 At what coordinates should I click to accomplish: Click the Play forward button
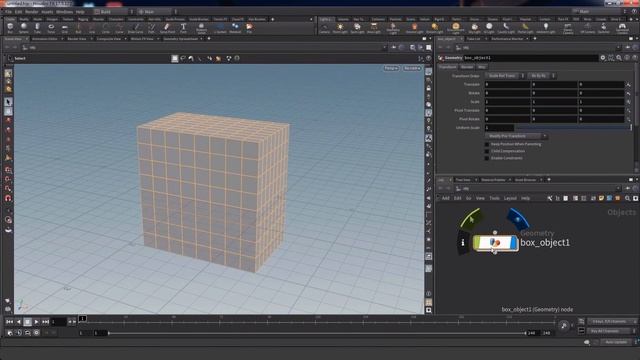tap(36, 322)
